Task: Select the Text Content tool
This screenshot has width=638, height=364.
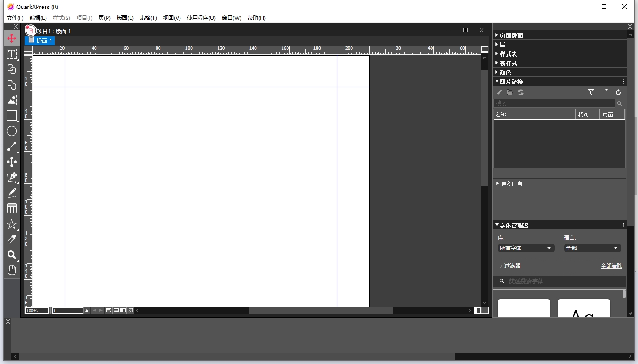Action: click(12, 54)
